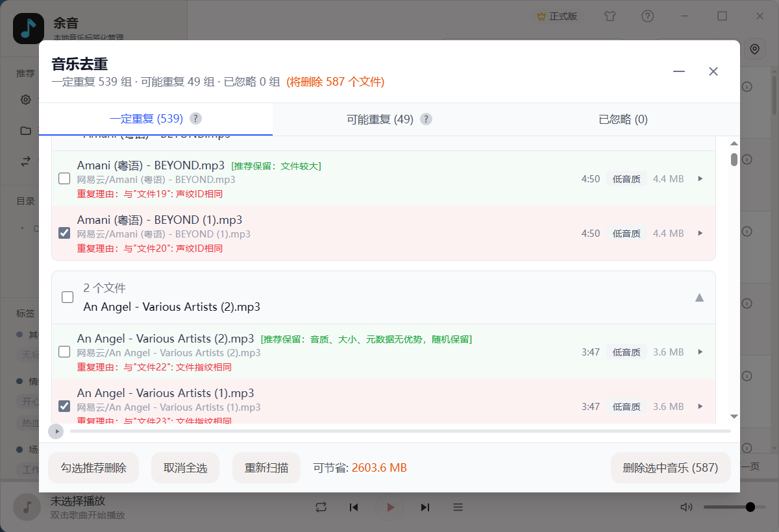Open the 已忽略 (0) tab

pyautogui.click(x=623, y=119)
